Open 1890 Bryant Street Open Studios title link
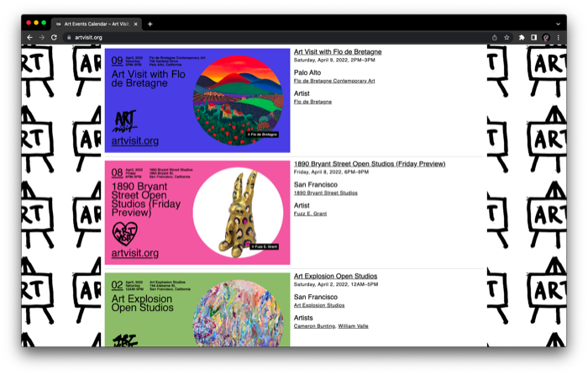The image size is (588, 375). click(x=370, y=164)
